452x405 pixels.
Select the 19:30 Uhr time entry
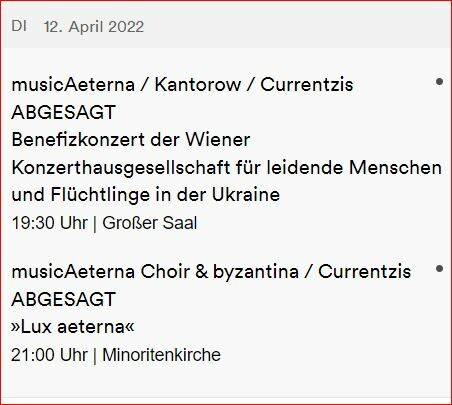(50, 223)
